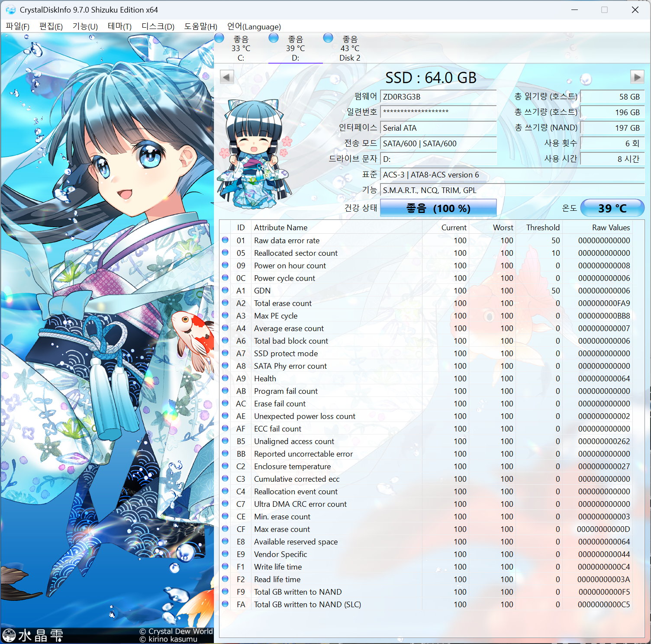The image size is (651, 644).
Task: Click status icon for Total erase count
Action: 225,303
